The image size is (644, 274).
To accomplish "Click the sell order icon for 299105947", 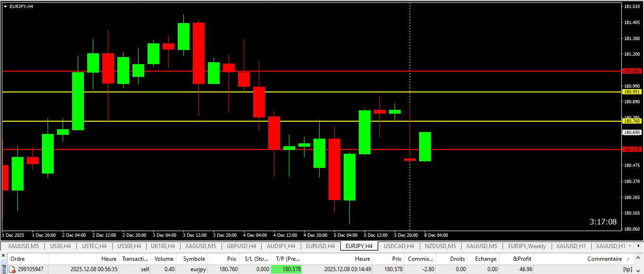I will point(13,269).
